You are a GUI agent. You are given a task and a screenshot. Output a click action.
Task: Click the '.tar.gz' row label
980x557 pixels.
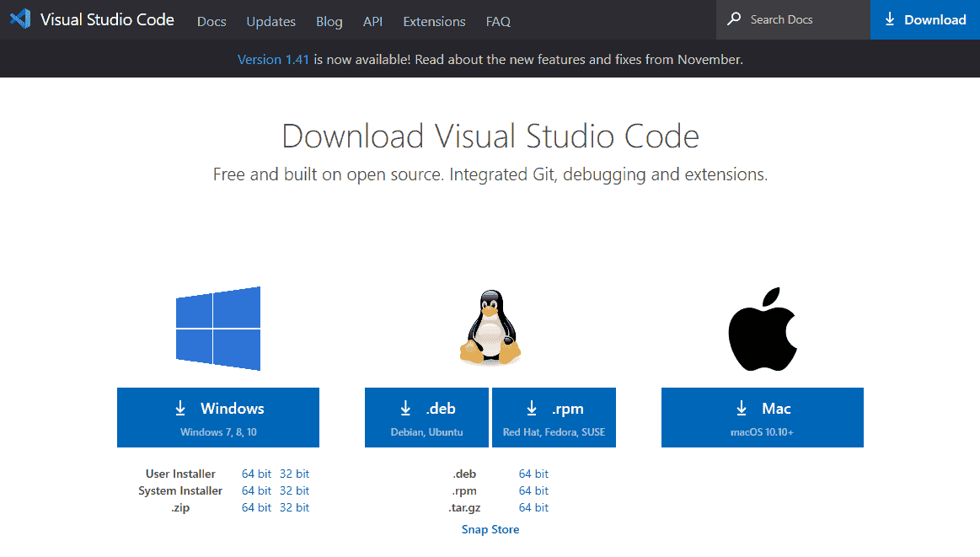click(464, 507)
